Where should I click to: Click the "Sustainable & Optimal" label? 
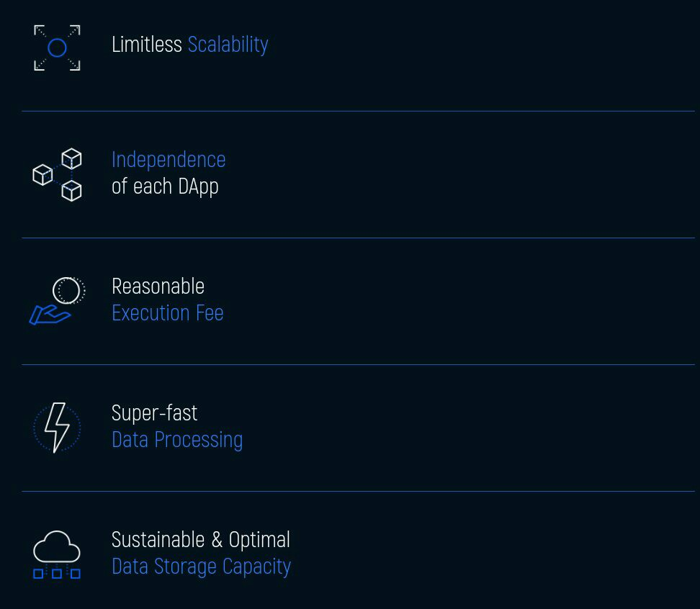point(200,540)
